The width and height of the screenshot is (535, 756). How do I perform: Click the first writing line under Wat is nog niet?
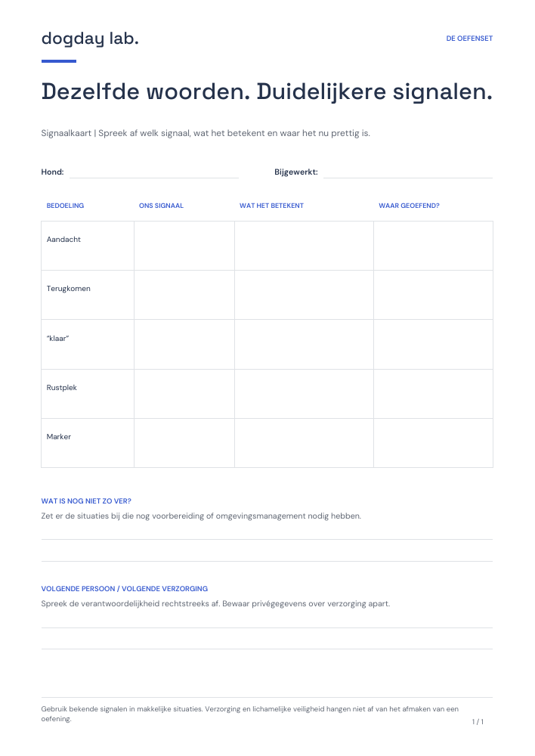[267, 539]
